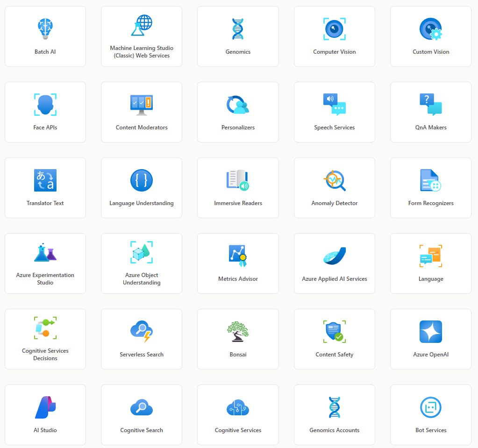Select the QnA Makers question mark icon
Viewport: 478px width, 448px height.
coord(431,105)
